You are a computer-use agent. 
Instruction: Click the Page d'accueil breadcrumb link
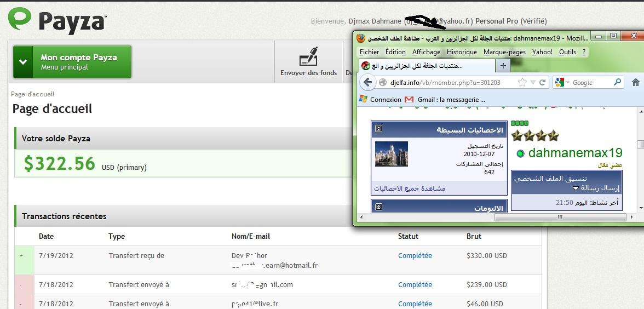pos(33,94)
